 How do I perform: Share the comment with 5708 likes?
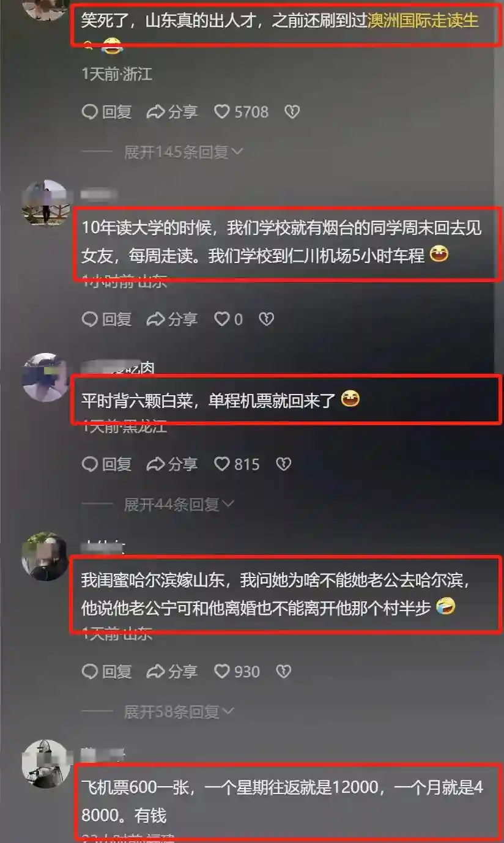click(x=172, y=112)
